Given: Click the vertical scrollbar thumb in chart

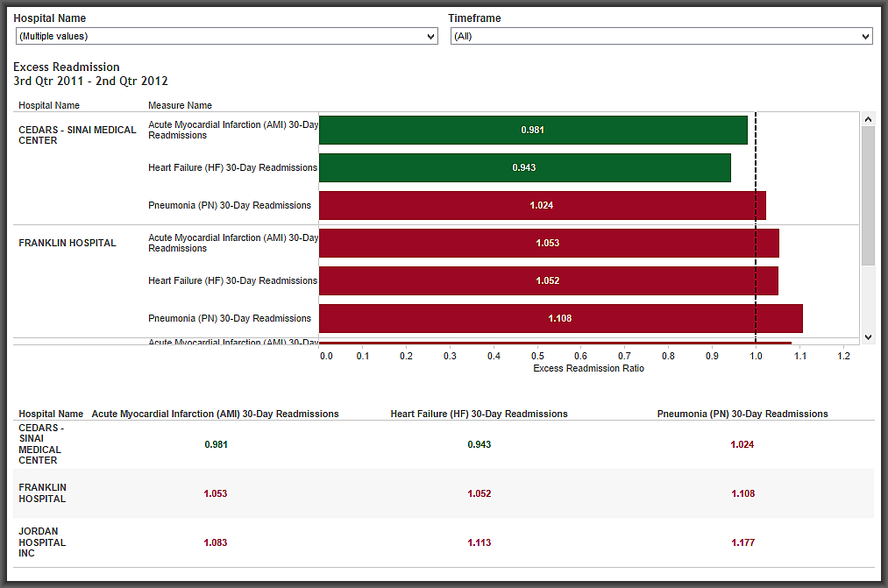Looking at the screenshot, I should 868,195.
